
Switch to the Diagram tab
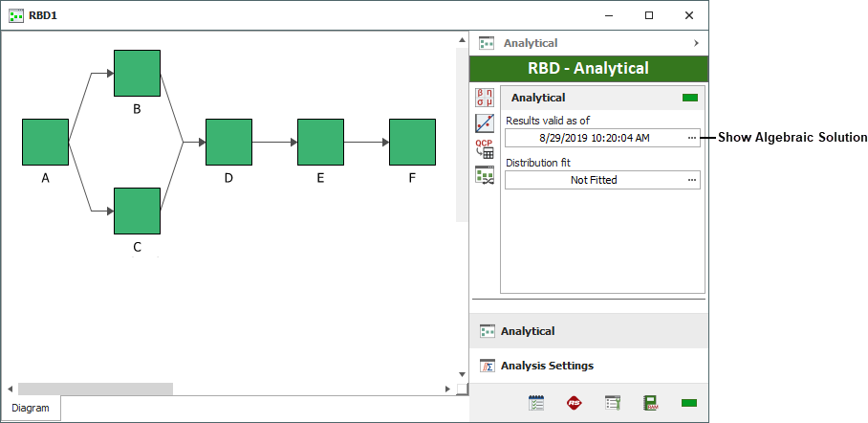tap(31, 408)
